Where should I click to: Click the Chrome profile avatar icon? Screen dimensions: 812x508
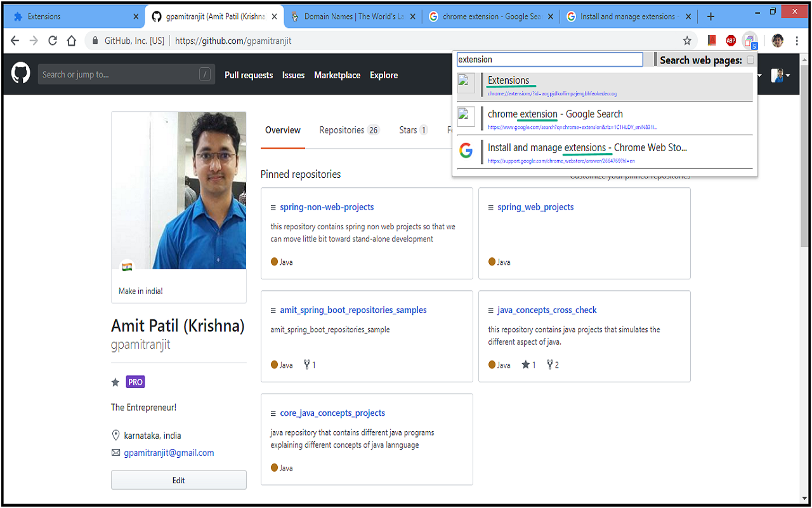[x=778, y=40]
